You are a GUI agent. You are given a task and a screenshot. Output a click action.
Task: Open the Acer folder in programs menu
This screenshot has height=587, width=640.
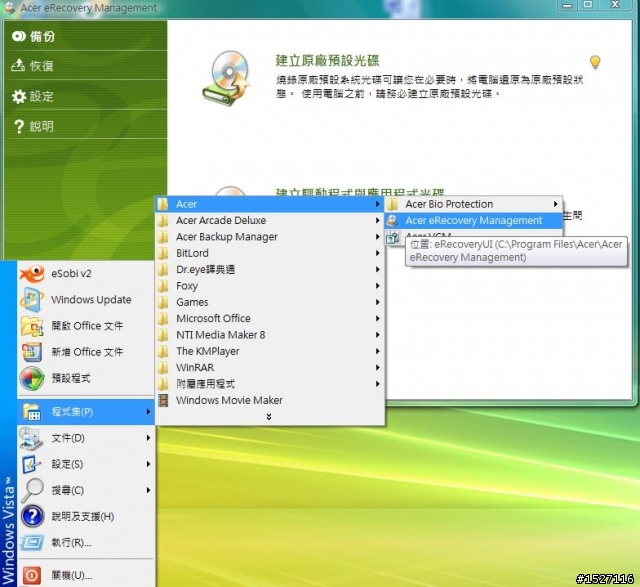(269, 204)
